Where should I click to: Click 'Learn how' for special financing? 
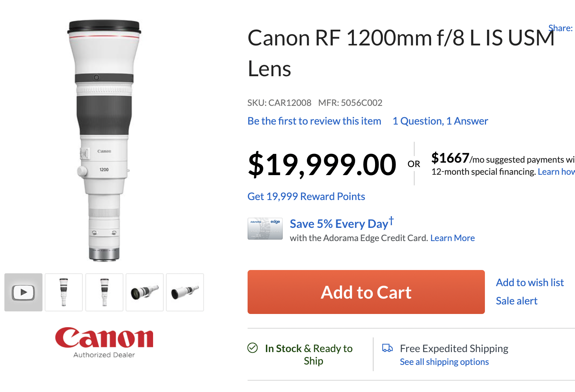click(556, 172)
